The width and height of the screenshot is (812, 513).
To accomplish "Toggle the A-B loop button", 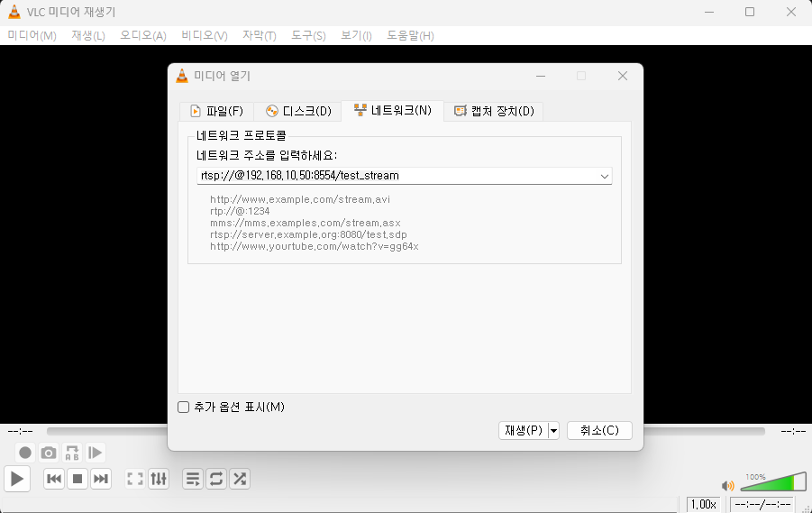I will pos(72,453).
